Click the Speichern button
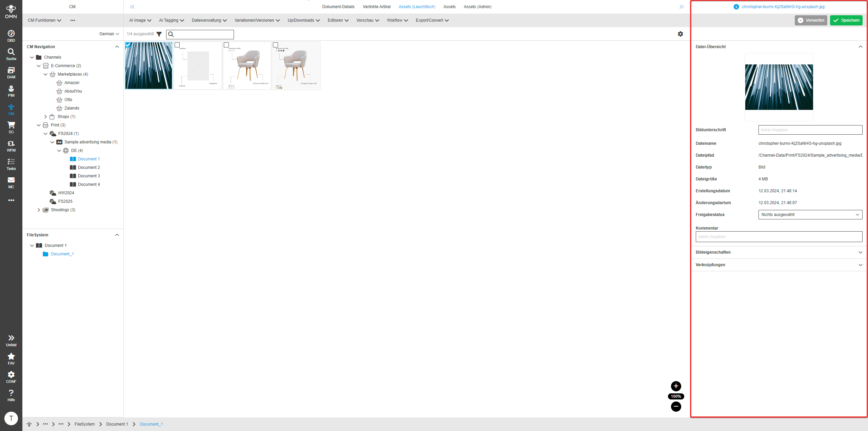 tap(846, 20)
